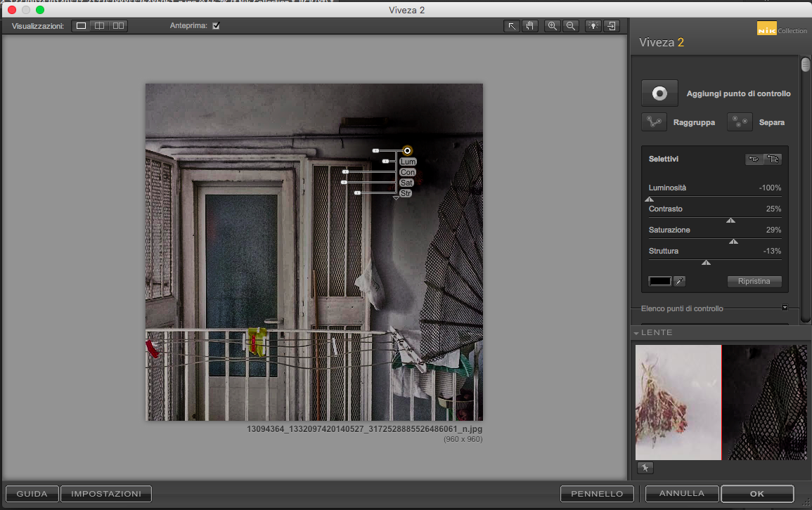
Task: Pin the loupe position
Action: coord(645,468)
